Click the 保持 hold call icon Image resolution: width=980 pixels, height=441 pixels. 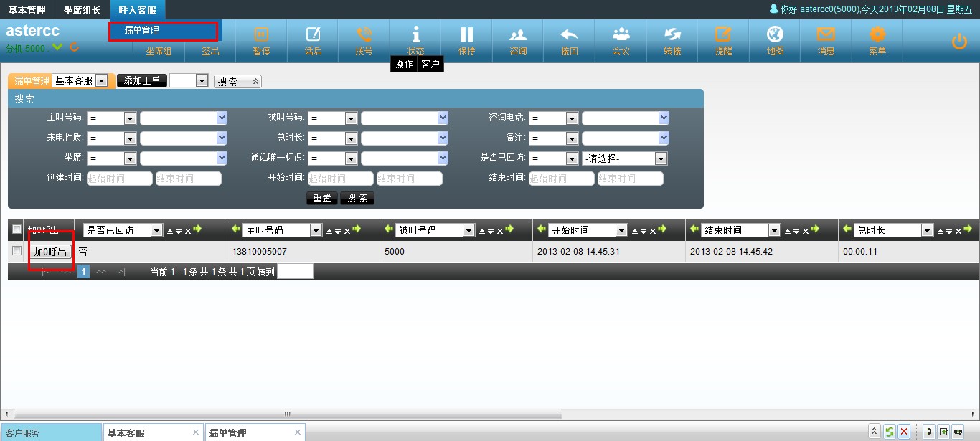tap(466, 35)
